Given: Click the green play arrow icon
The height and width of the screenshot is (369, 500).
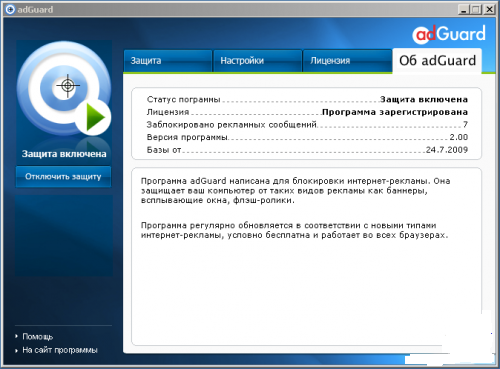Looking at the screenshot, I should pyautogui.click(x=94, y=117).
